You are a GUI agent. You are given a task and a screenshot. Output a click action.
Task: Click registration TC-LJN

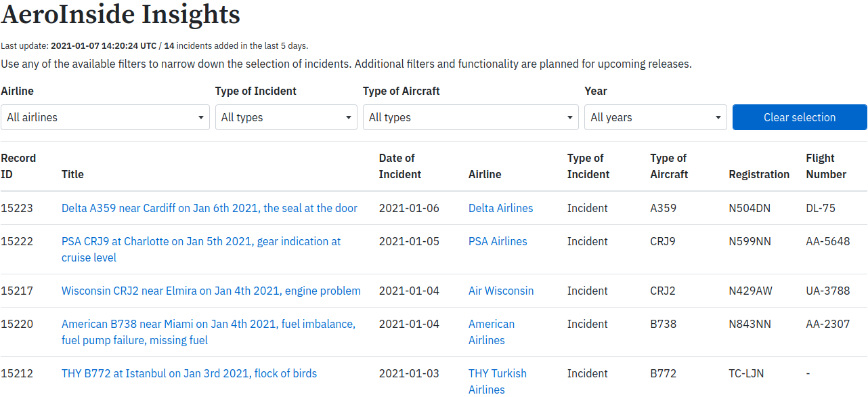pyautogui.click(x=747, y=373)
